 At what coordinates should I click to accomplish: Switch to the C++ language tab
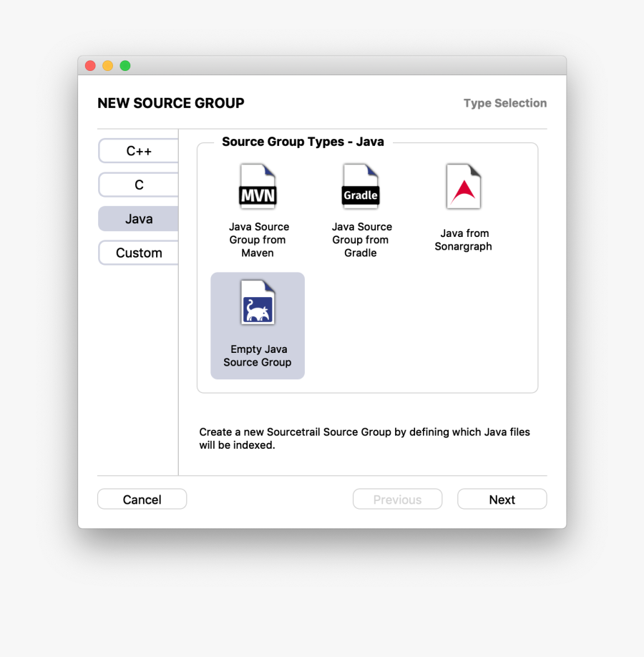coord(139,151)
